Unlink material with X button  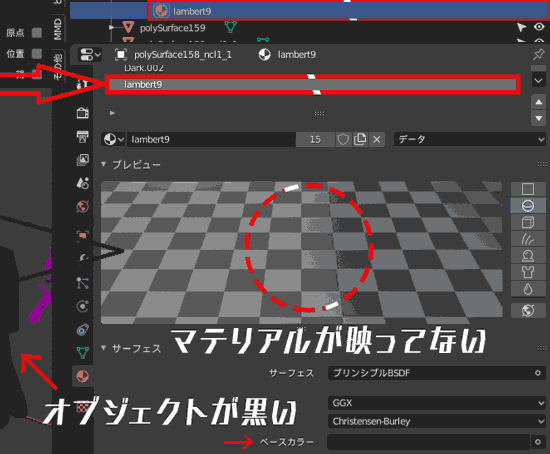377,139
